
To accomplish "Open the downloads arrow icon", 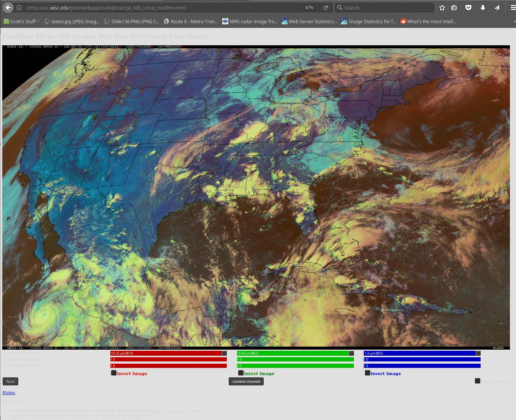I will [x=483, y=8].
